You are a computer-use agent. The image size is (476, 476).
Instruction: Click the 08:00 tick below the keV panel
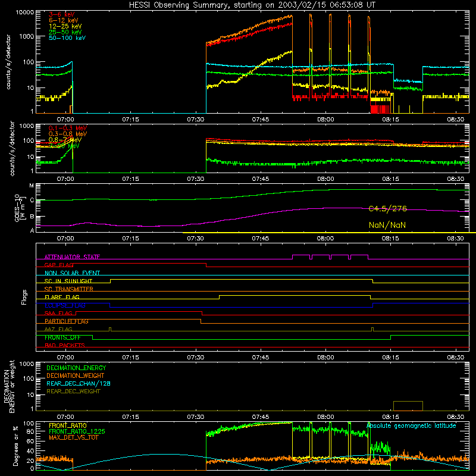coord(325,120)
